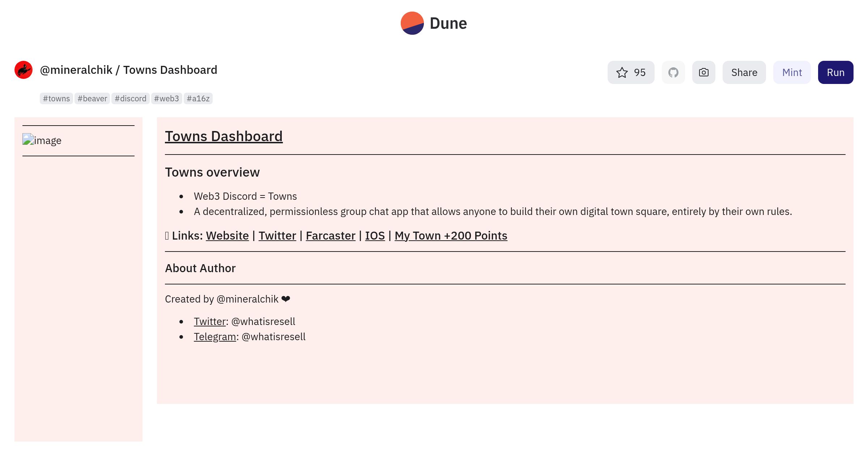
Task: Click the Dune logo icon
Action: 412,23
